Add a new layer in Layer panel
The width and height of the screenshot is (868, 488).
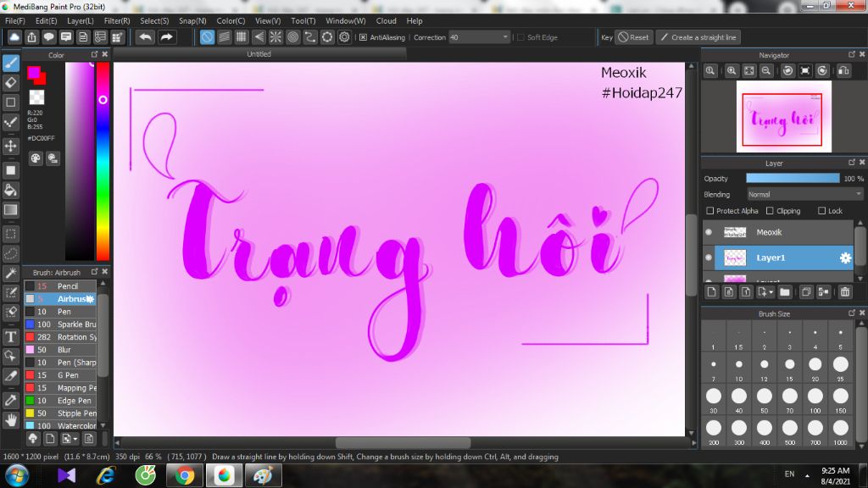coord(712,291)
